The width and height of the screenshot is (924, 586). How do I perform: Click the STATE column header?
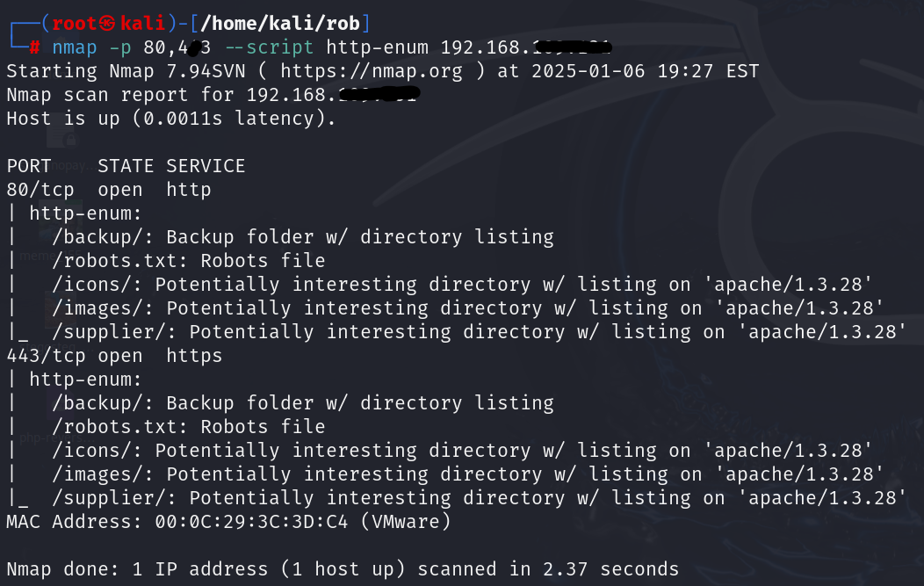pos(126,166)
